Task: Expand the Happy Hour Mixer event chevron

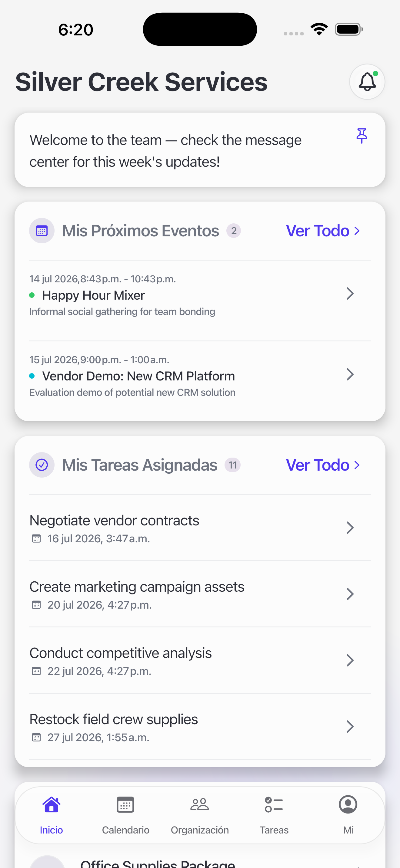Action: (350, 294)
